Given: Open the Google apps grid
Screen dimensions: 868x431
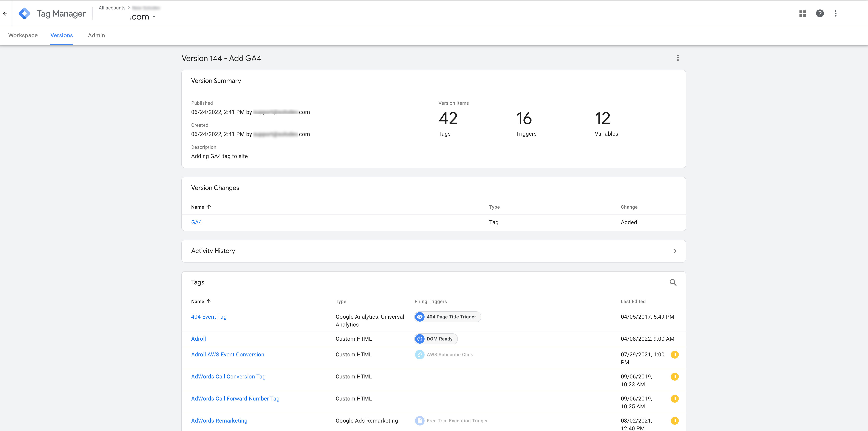Looking at the screenshot, I should [803, 13].
